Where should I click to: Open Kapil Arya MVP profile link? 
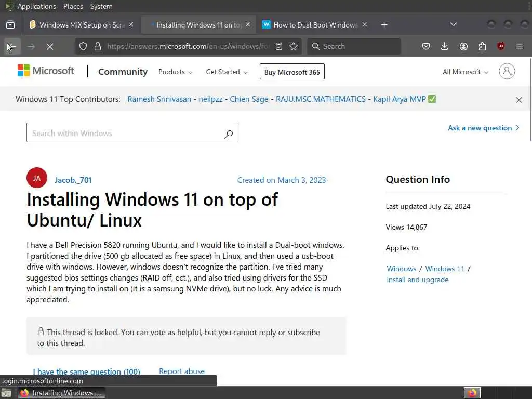pos(400,99)
